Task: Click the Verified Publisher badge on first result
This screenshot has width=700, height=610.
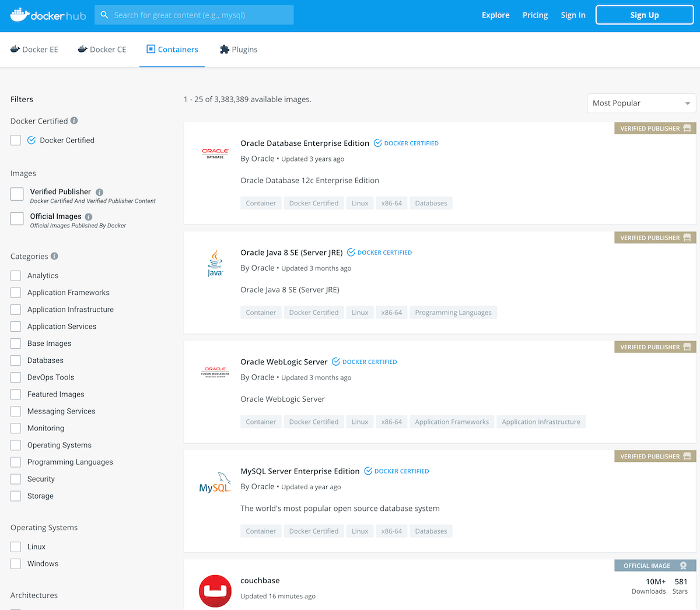Action: (654, 128)
